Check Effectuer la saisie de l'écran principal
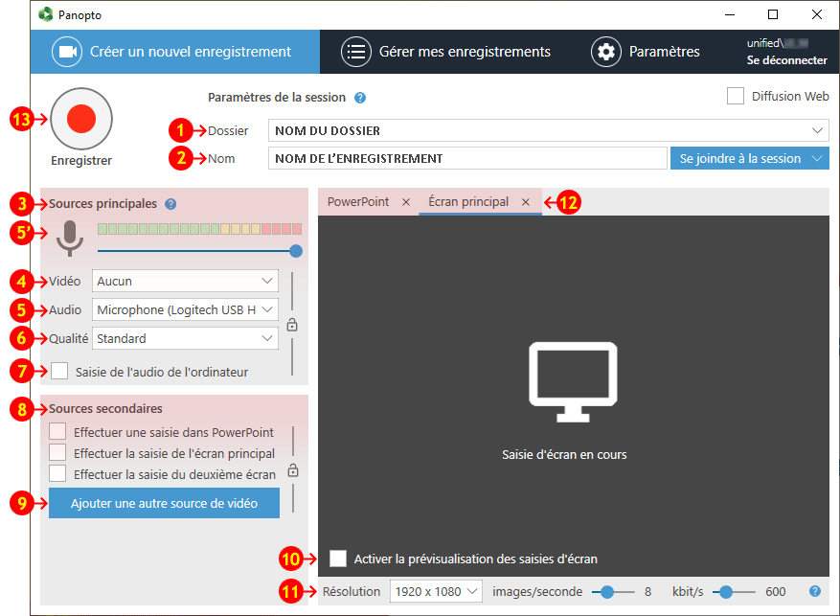This screenshot has height=616, width=840. (x=57, y=452)
